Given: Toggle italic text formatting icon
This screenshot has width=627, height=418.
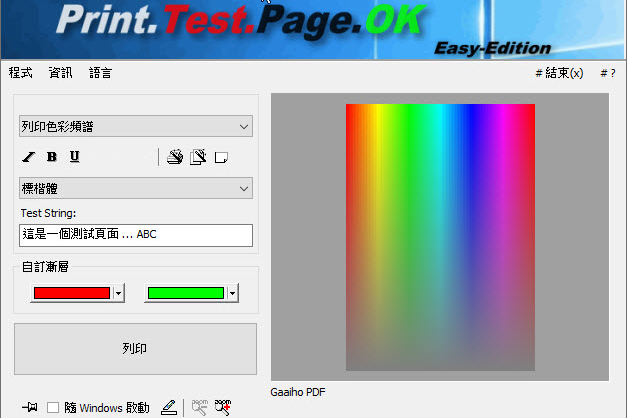Looking at the screenshot, I should click(28, 157).
